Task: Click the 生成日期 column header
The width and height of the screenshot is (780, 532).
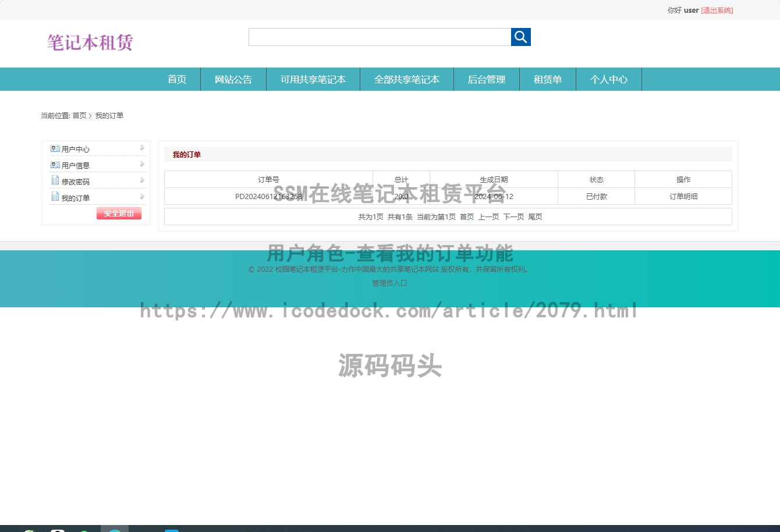Action: [x=494, y=180]
